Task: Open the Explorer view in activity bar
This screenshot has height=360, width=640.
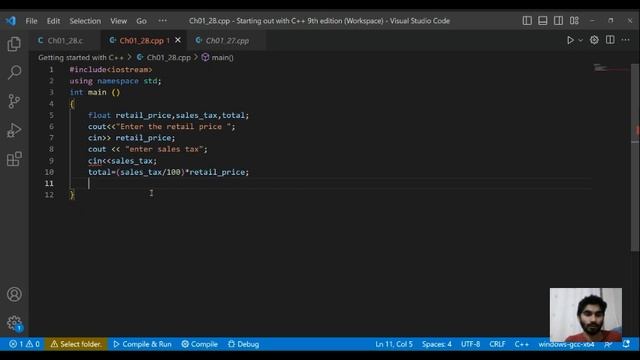Action: (14, 44)
